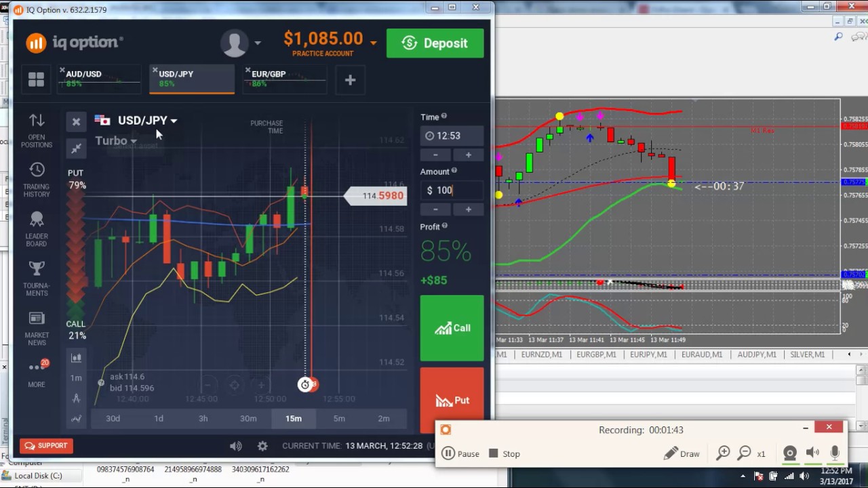Click the network signal tray icon

(x=789, y=476)
